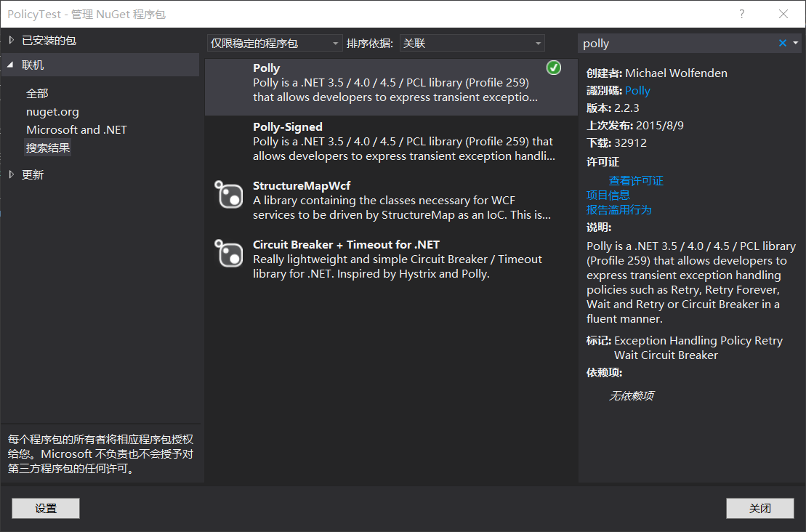Clear the polly search text with X

coord(782,43)
